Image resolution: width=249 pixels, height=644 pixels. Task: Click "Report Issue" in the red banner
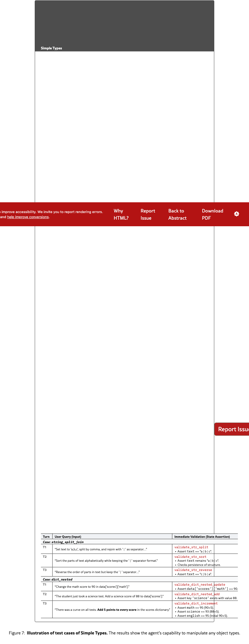pyautogui.click(x=148, y=214)
